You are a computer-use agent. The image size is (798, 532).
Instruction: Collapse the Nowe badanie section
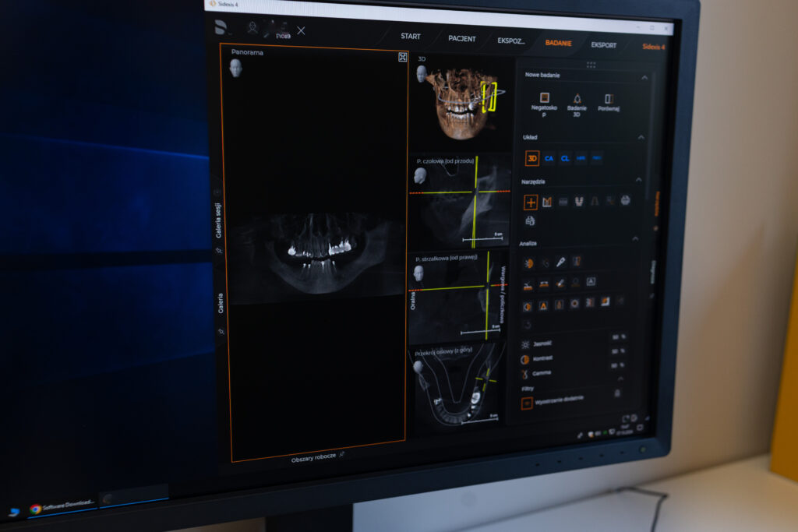[x=644, y=77]
